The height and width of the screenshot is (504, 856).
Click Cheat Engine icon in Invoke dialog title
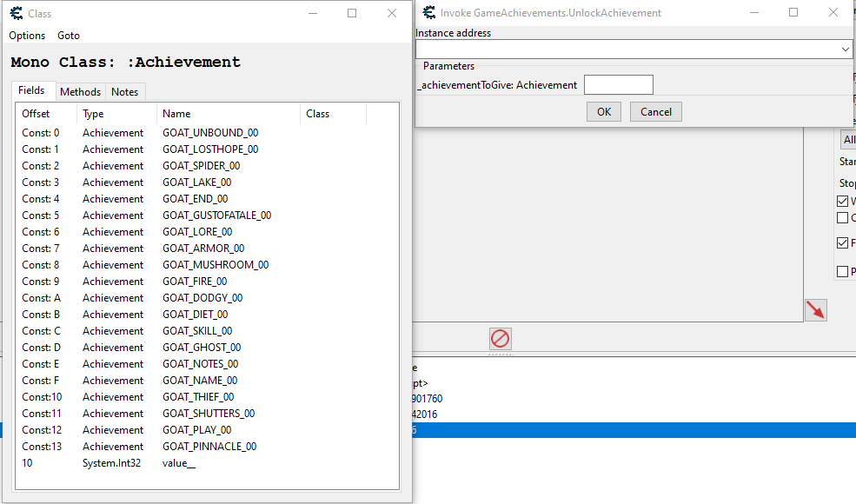pos(428,13)
